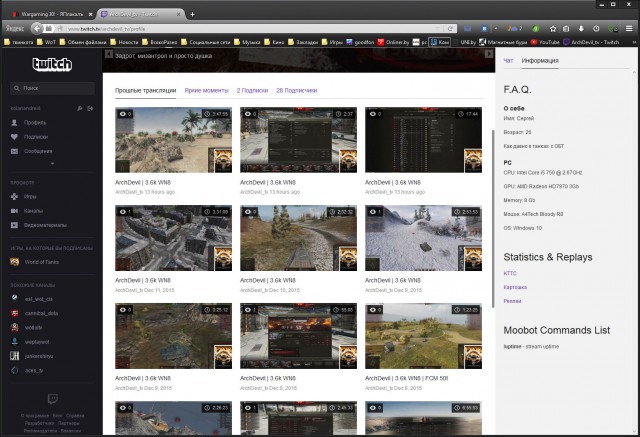Open the Музыка bookmarks folder

pyautogui.click(x=247, y=42)
